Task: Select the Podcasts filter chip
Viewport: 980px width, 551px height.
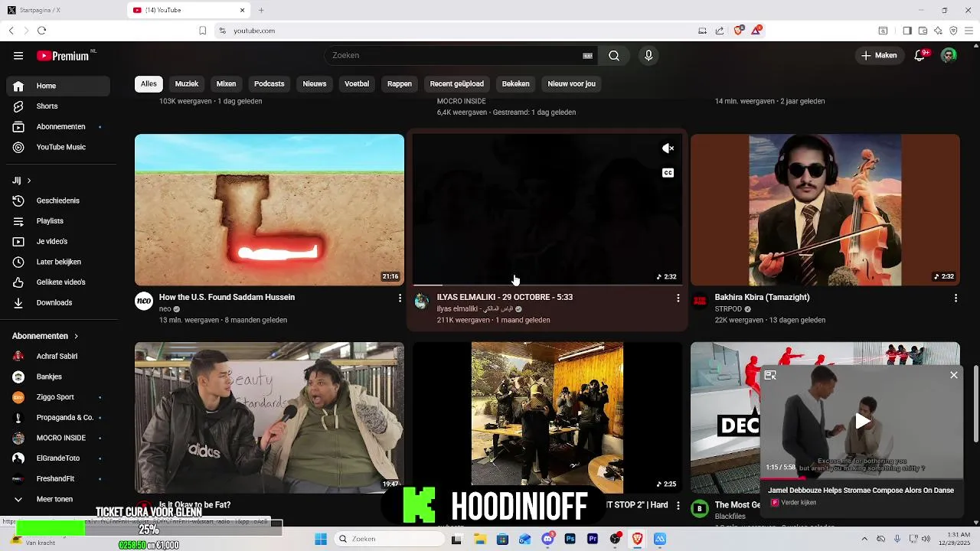Action: (x=269, y=83)
